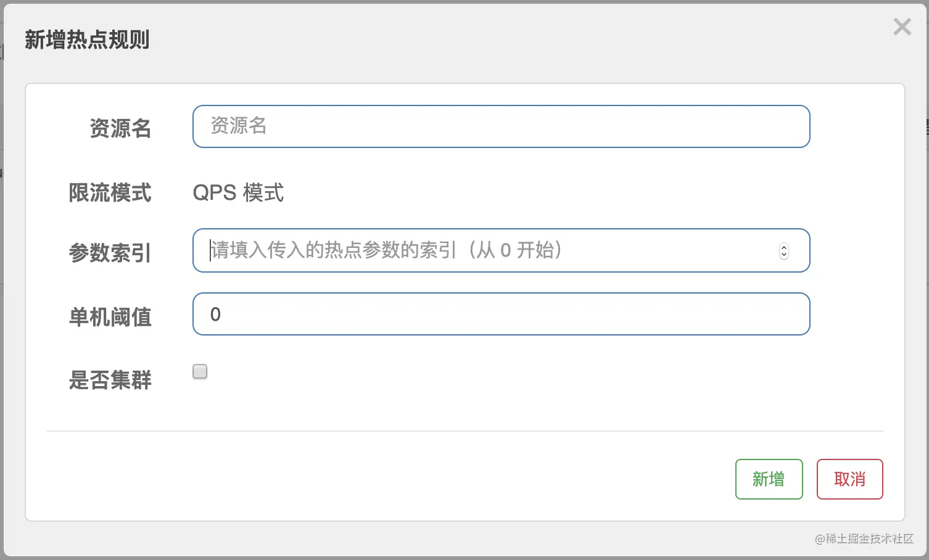The height and width of the screenshot is (560, 929).
Task: Click blank header area right of dialog title
Action: click(x=493, y=40)
